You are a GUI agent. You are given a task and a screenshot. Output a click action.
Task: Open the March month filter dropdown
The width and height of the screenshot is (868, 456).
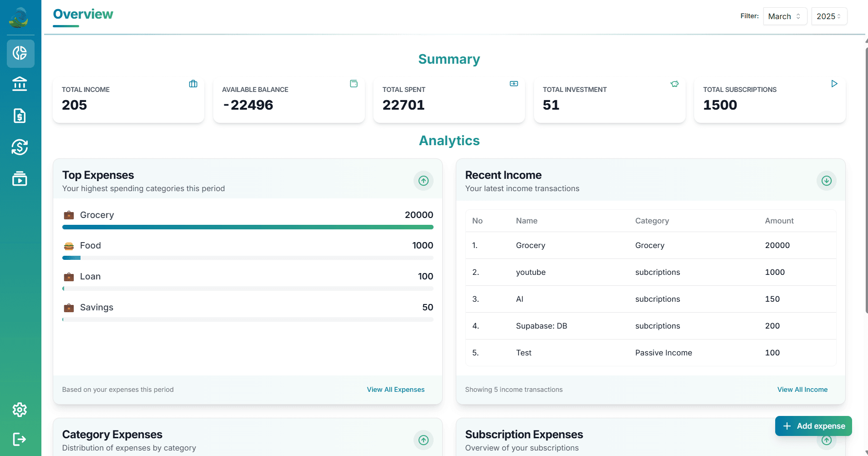click(785, 16)
